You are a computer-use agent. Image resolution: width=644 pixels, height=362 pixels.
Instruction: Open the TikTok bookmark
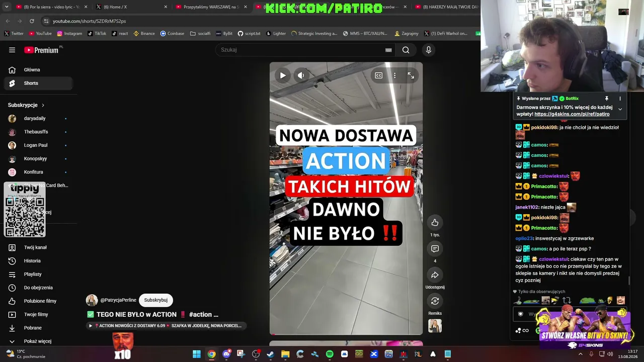point(97,34)
